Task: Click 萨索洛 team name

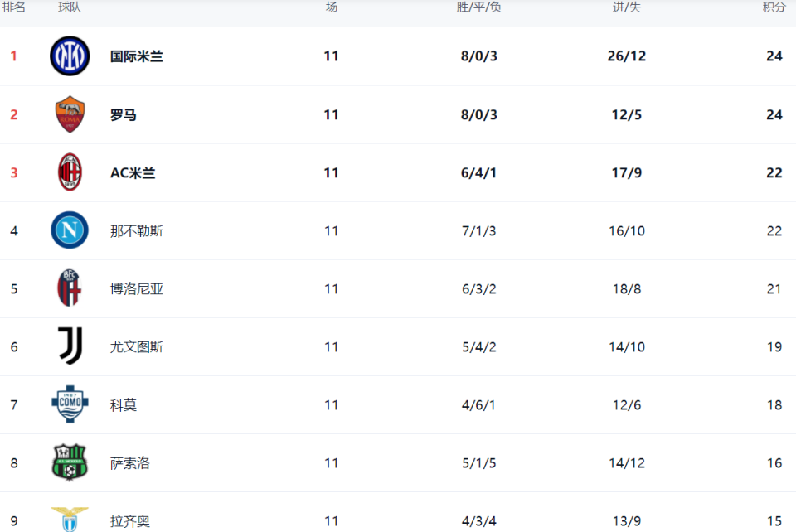Action: click(x=130, y=462)
